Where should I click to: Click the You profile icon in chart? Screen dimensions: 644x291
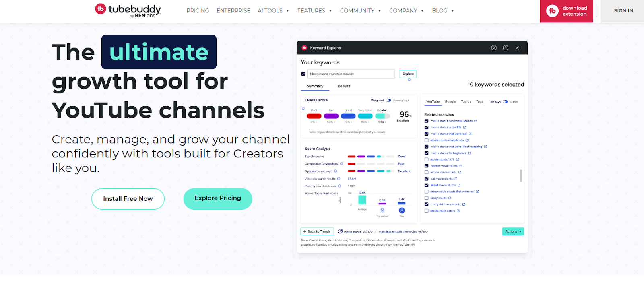(402, 211)
